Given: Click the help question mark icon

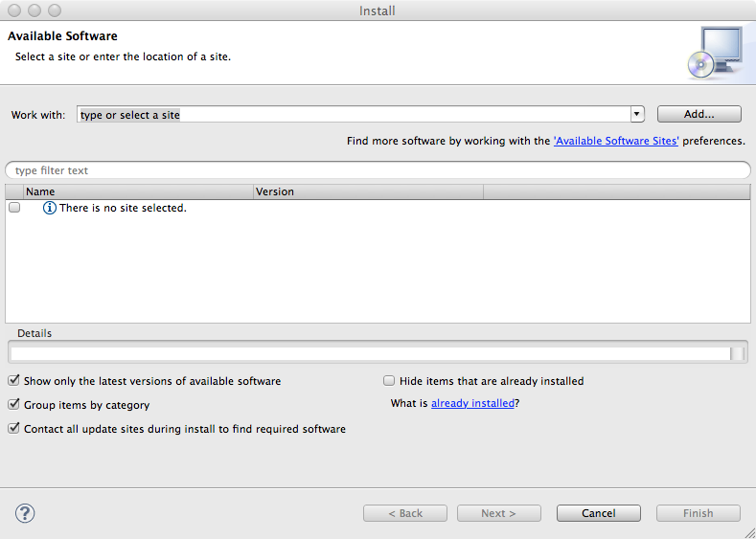Looking at the screenshot, I should 25,513.
